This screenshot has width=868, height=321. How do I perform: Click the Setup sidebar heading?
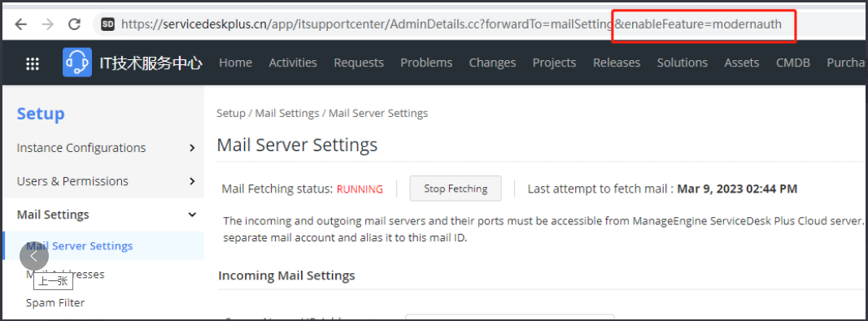41,114
